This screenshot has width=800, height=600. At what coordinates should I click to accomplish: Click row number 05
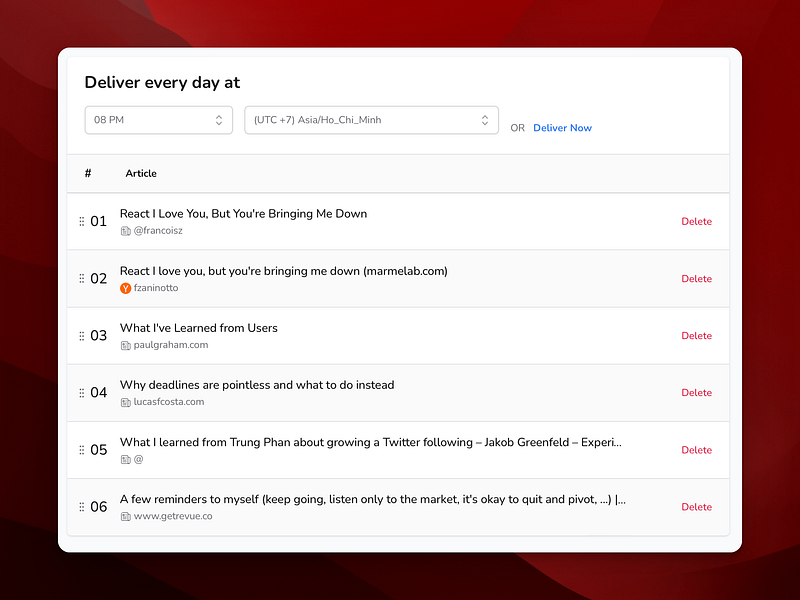[x=98, y=450]
